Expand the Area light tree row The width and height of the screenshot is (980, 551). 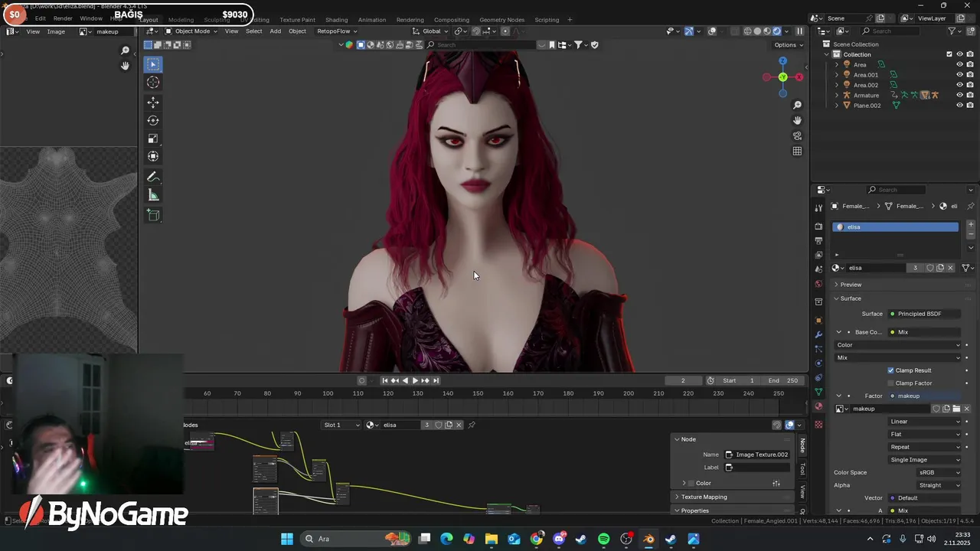(x=837, y=65)
